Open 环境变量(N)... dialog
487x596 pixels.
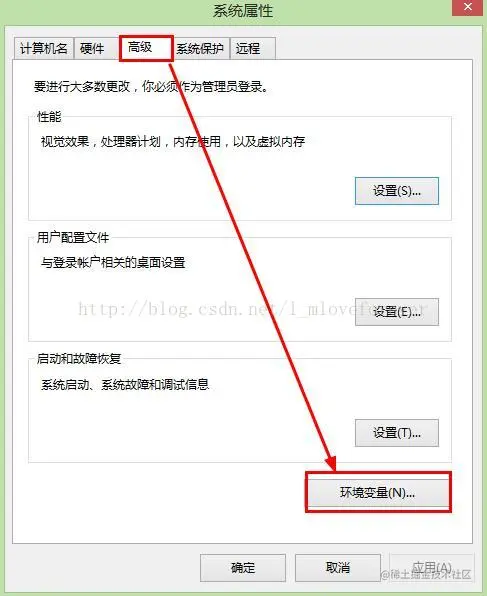[x=378, y=493]
